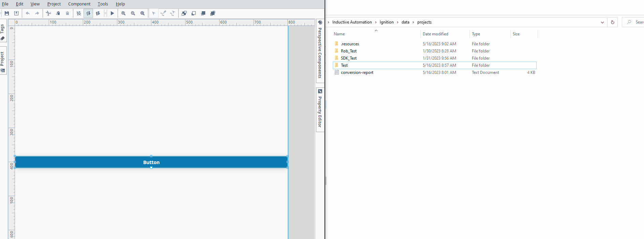The width and height of the screenshot is (644, 239).
Task: Click the Paste clipboard icon
Action: click(x=68, y=13)
